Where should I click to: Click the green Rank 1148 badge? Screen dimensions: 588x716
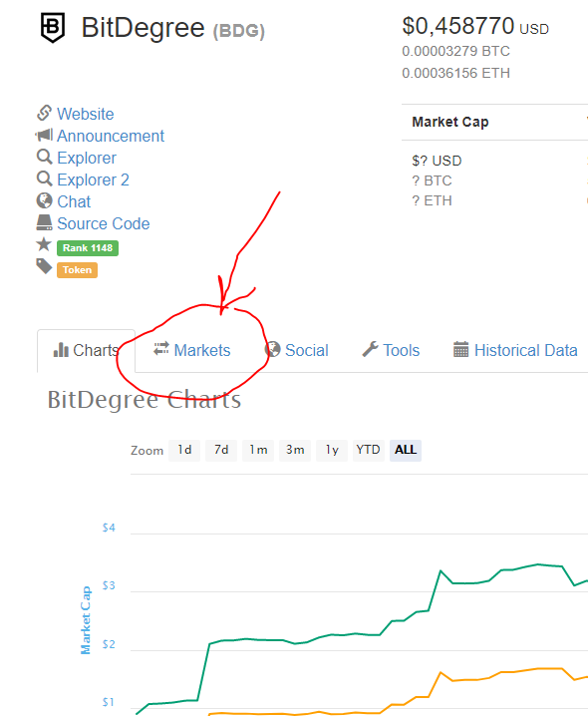point(88,248)
